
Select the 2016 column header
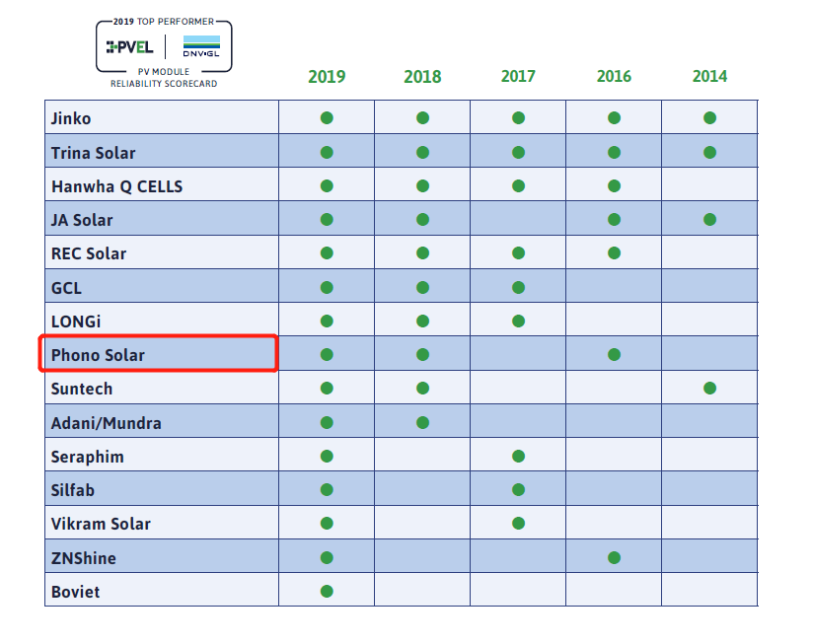click(x=614, y=77)
